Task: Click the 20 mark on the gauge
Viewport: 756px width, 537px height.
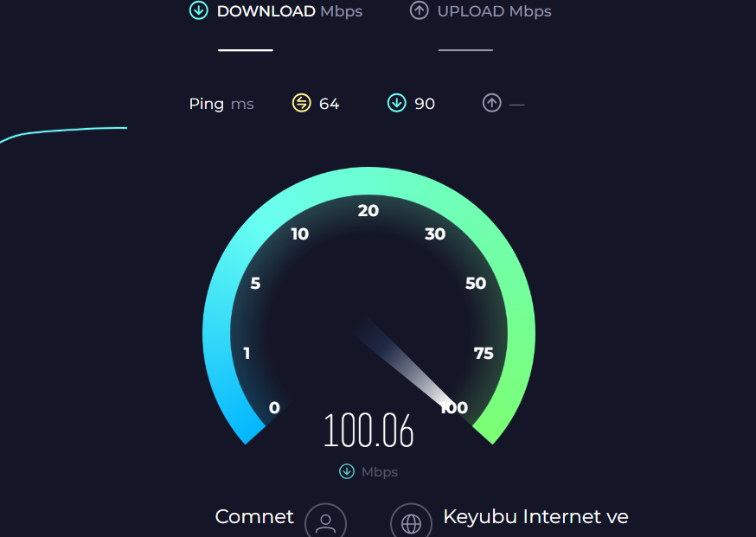Action: [368, 211]
